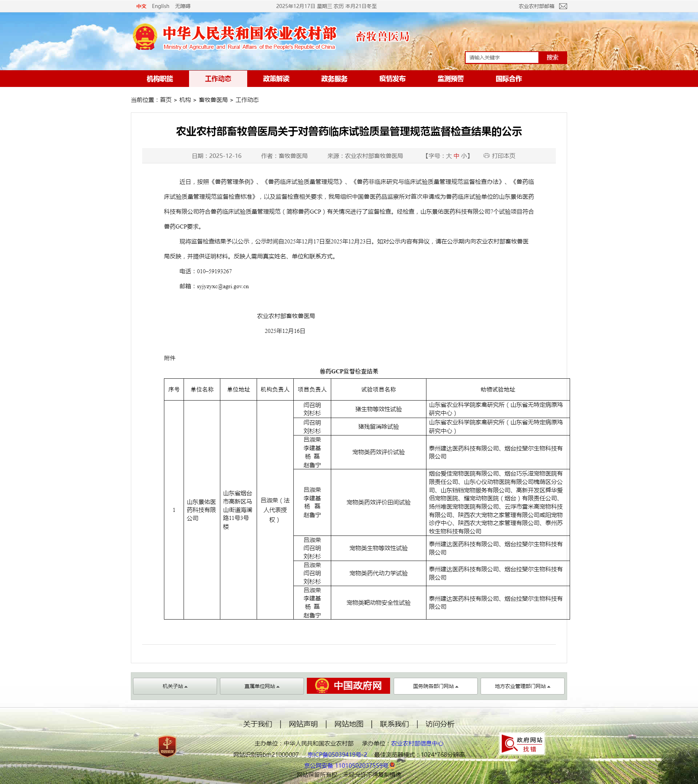The image size is (698, 784).
Task: Expand the 国务院各部门网站 dropdown
Action: point(435,686)
